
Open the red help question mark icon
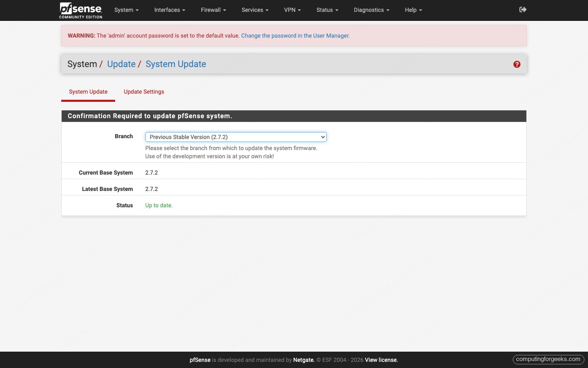tap(517, 64)
